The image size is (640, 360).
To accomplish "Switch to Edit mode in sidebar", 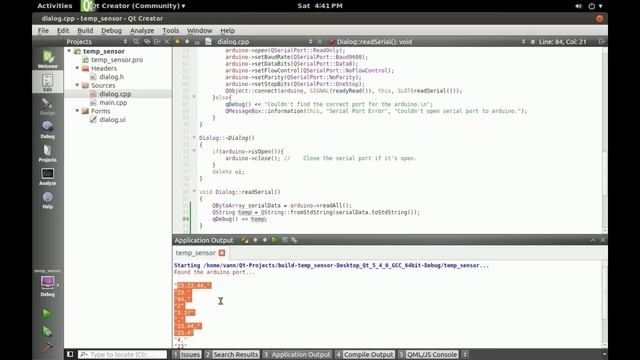I will (47, 82).
